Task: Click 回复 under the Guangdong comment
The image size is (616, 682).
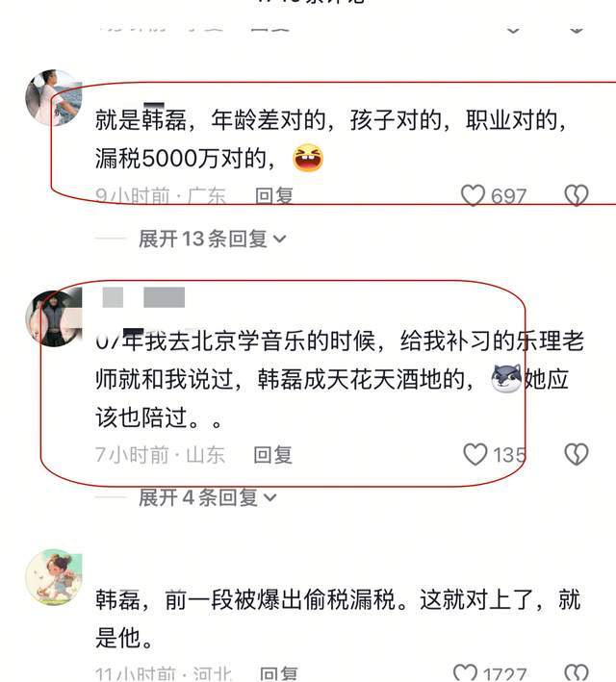Action: [273, 195]
